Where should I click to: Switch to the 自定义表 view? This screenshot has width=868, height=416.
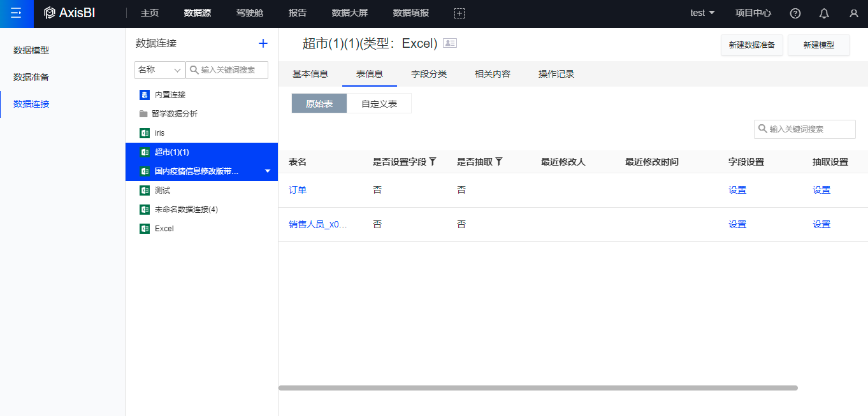point(379,103)
